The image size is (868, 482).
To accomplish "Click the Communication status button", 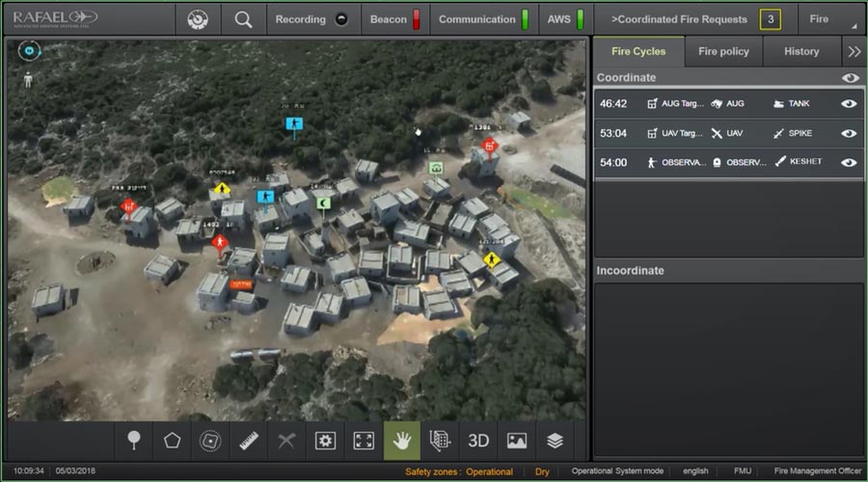I will click(483, 19).
